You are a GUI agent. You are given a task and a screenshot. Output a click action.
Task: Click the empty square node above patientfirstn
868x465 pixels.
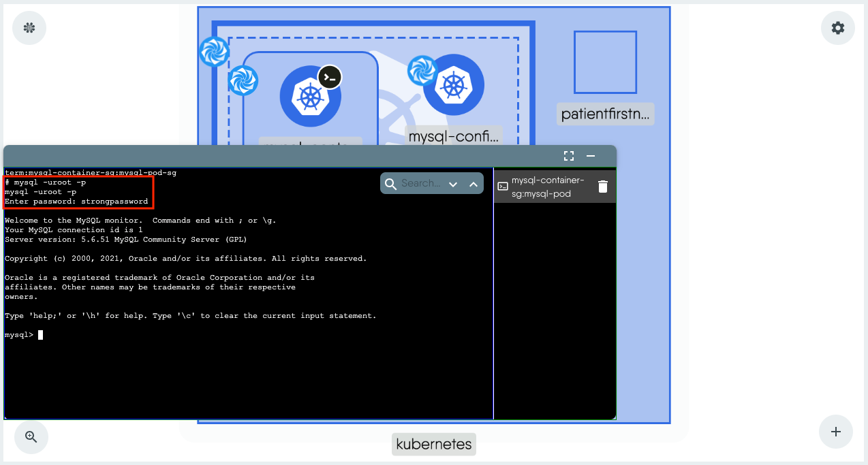point(605,61)
